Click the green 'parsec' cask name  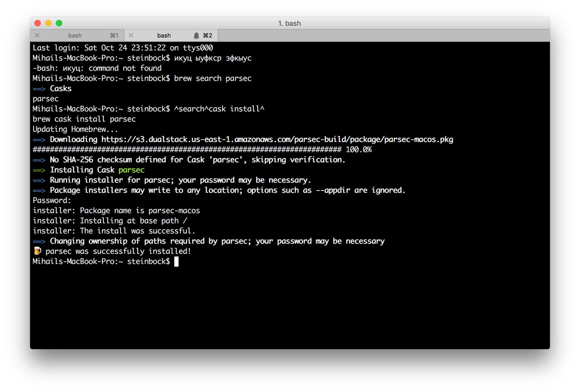(131, 170)
